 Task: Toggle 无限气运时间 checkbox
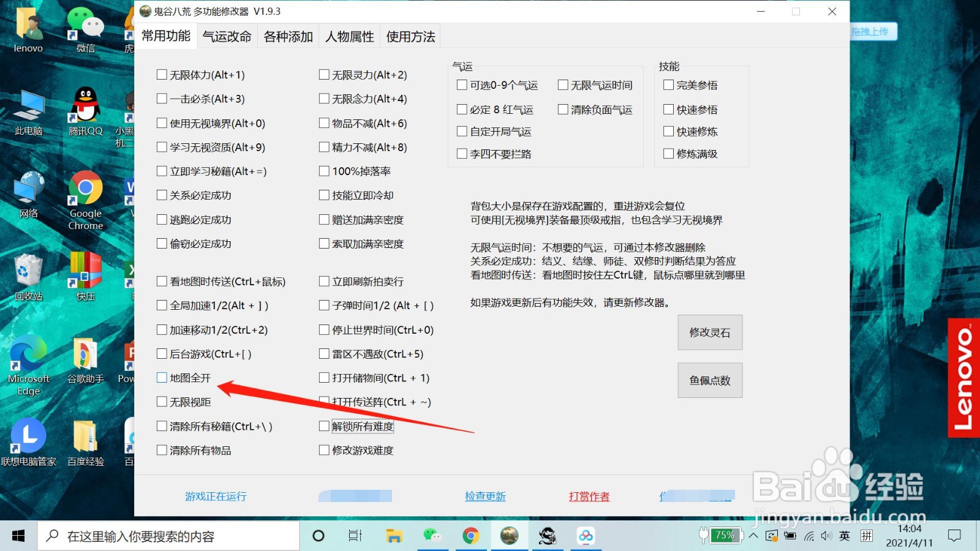coord(563,85)
